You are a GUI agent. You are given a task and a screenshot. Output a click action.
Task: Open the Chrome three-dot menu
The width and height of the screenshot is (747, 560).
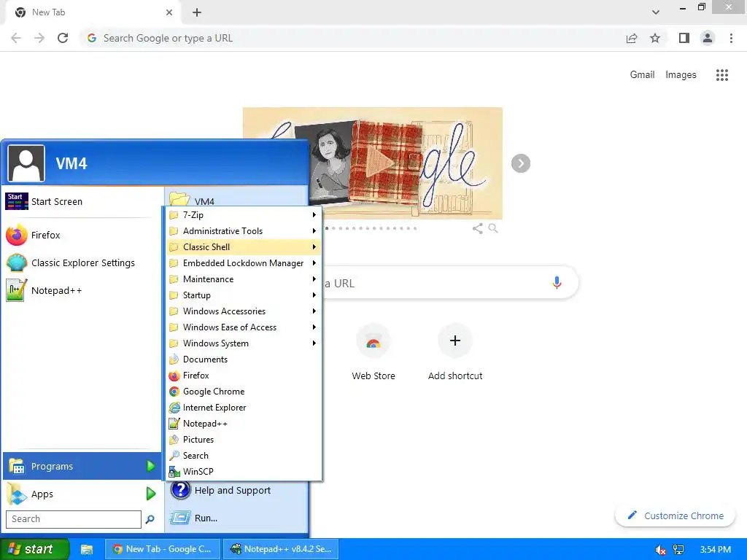(x=731, y=38)
